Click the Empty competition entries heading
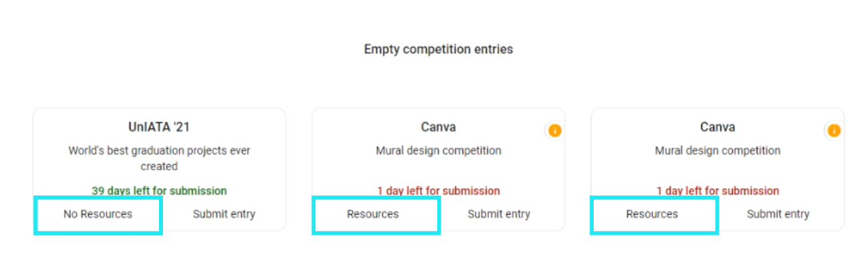 tap(439, 49)
